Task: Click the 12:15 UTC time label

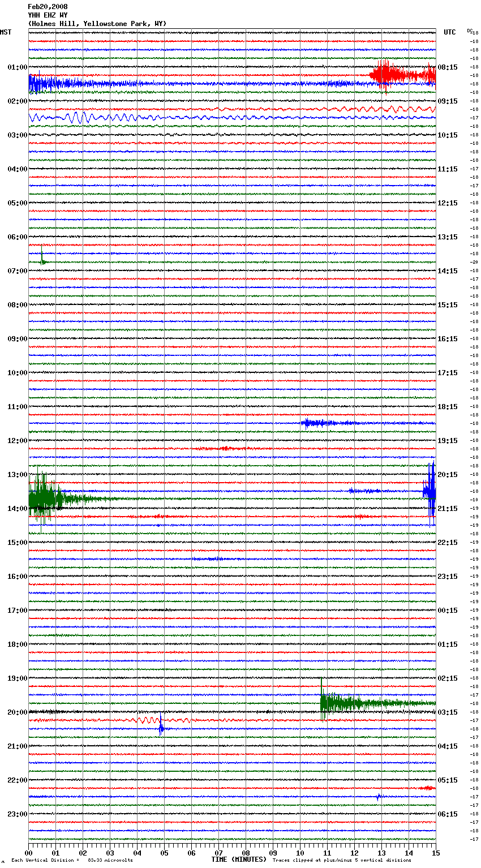Action: click(x=448, y=203)
